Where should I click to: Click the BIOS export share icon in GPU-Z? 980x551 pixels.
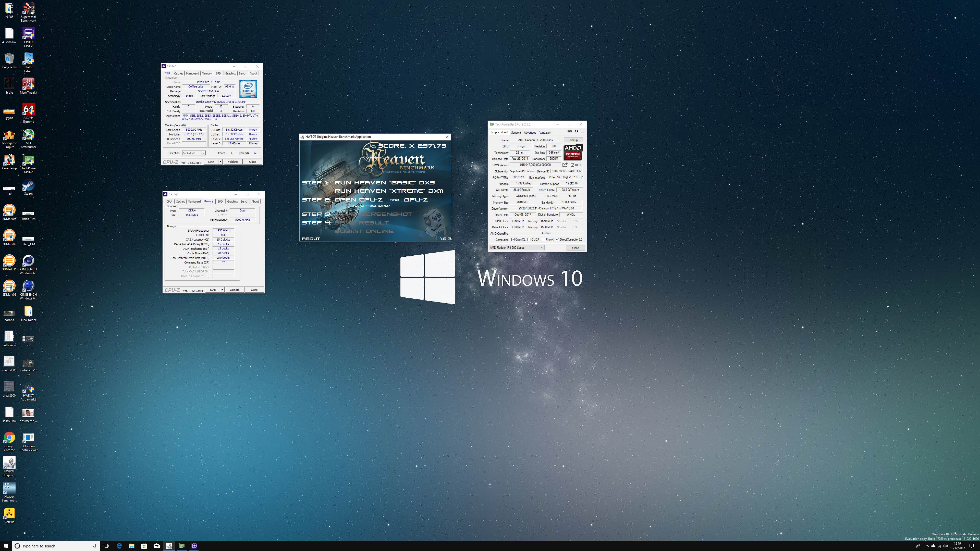565,165
